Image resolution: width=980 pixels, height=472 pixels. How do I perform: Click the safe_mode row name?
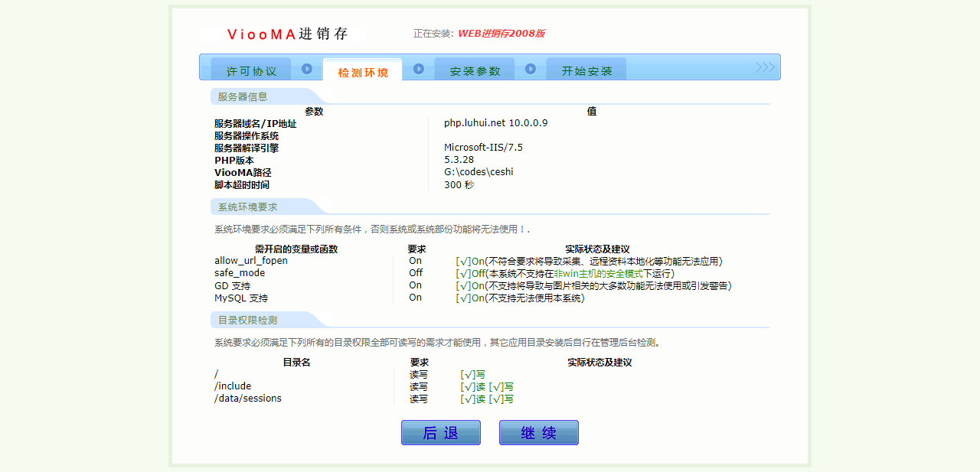coord(240,273)
